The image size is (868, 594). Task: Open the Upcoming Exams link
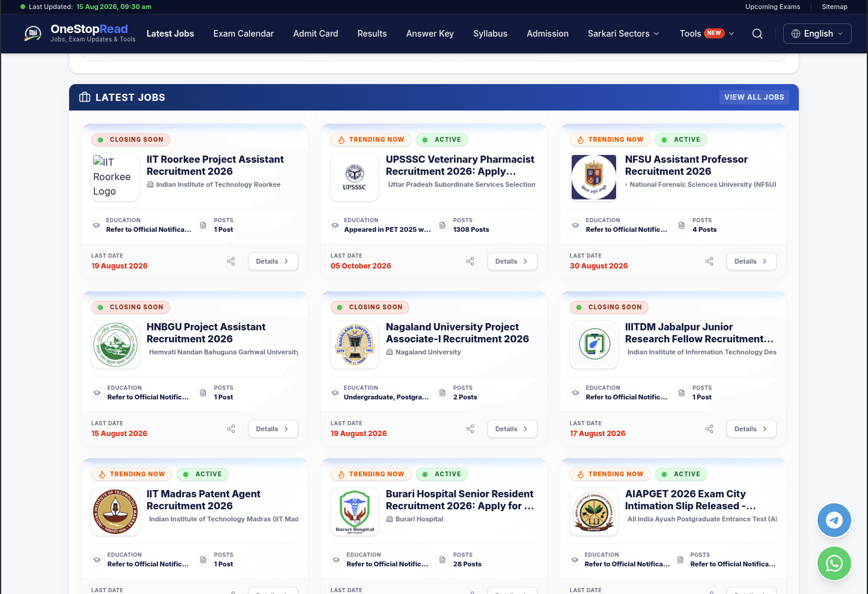[772, 7]
